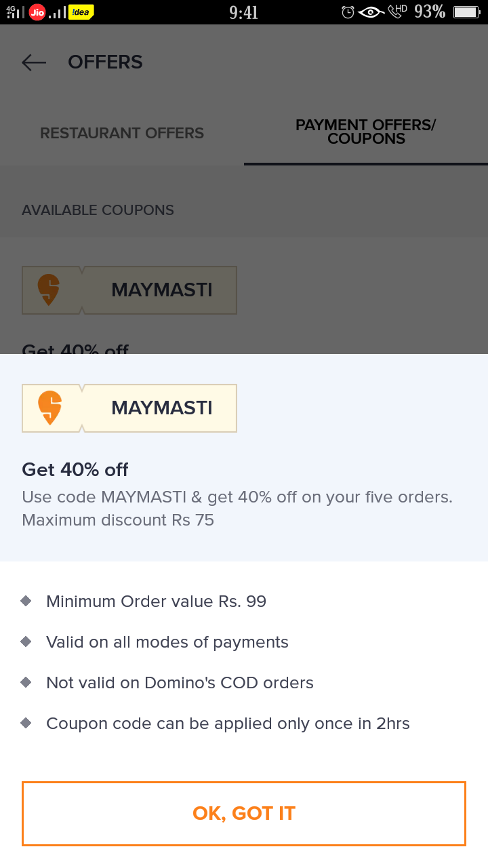Screen dimensions: 488x868
Task: Select the Payment Offers/Coupons tab
Action: coord(366,132)
